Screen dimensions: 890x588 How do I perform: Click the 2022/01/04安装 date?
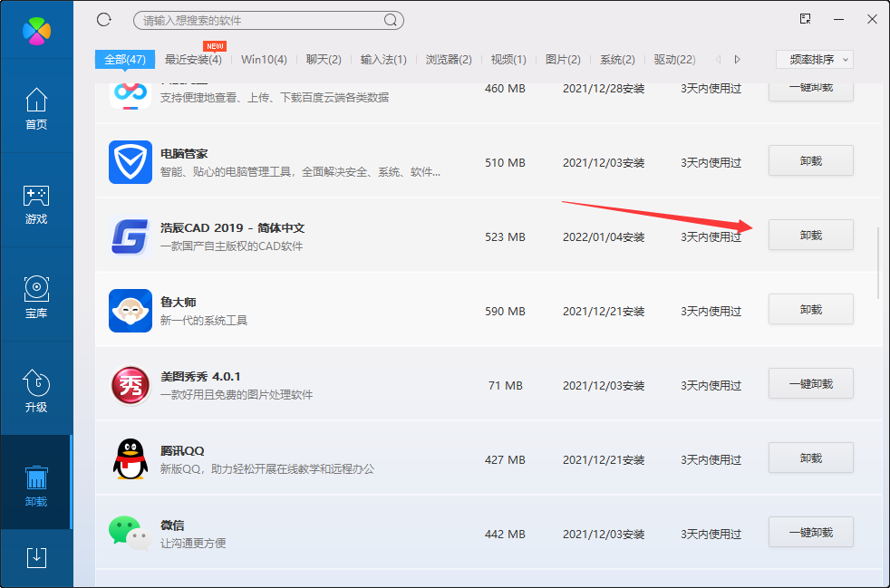(x=604, y=236)
